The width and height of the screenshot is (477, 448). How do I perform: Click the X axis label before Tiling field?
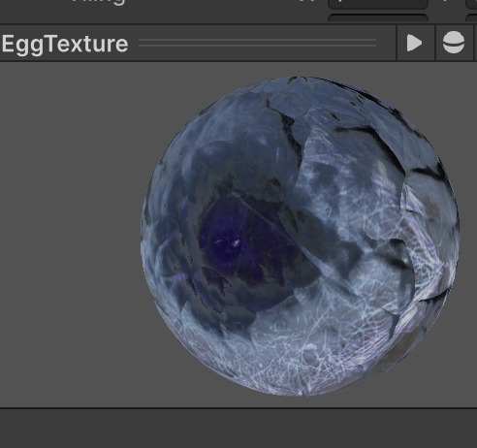(x=303, y=1)
